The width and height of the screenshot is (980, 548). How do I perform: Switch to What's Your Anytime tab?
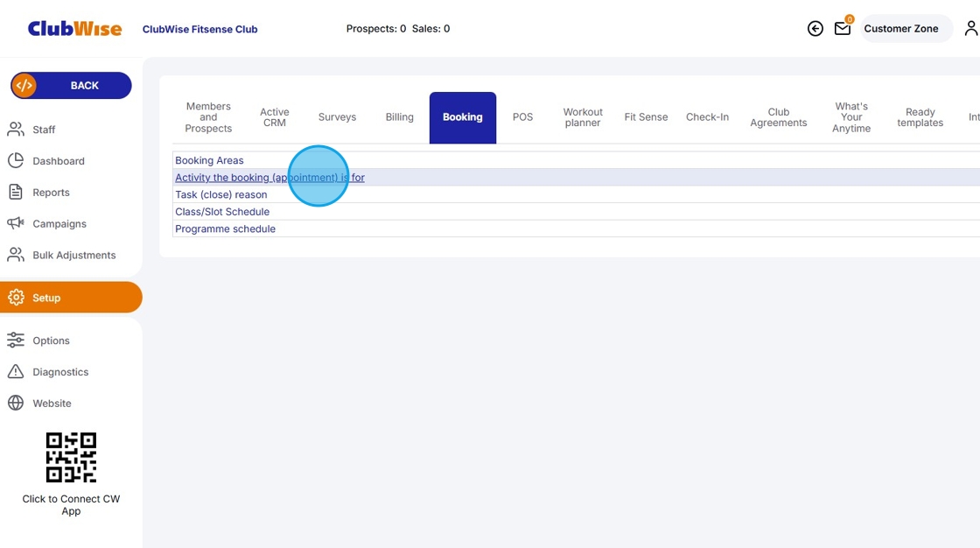(851, 117)
